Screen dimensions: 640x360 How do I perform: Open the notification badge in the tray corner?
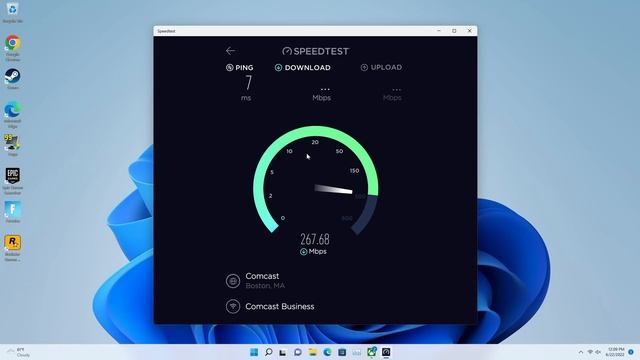click(631, 352)
